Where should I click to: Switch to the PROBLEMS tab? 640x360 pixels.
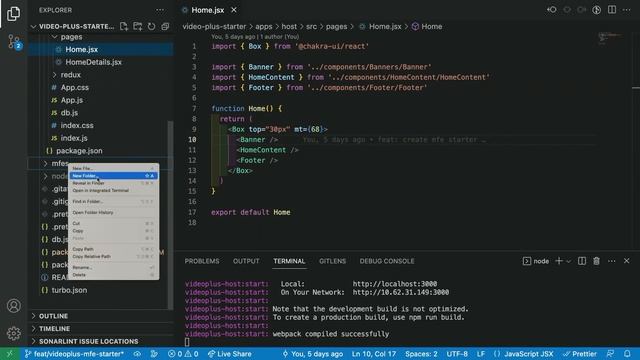[x=202, y=261]
